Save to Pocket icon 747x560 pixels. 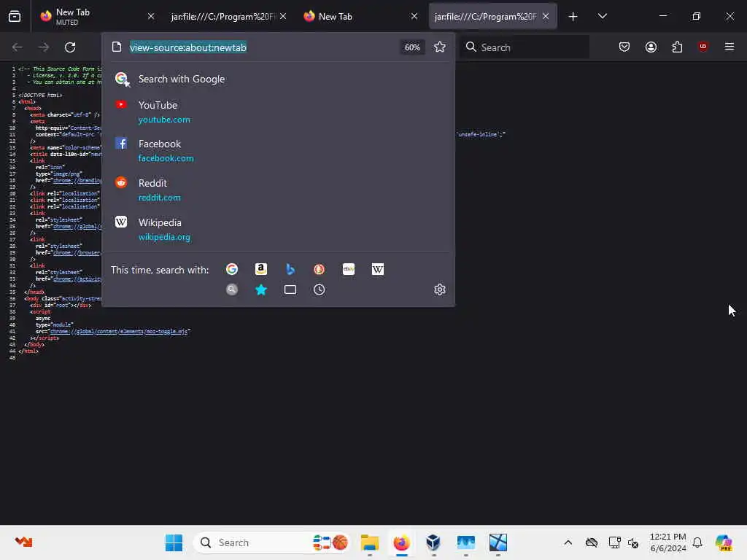[x=624, y=47]
